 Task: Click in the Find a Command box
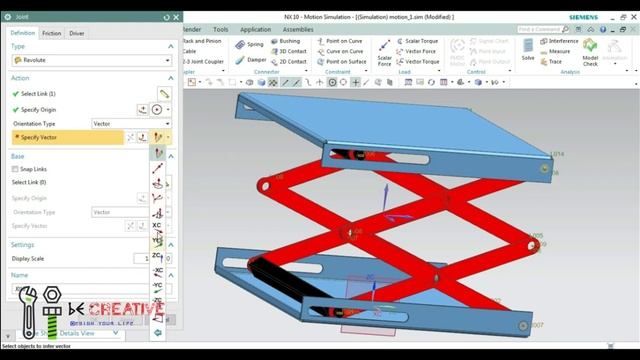pos(540,29)
